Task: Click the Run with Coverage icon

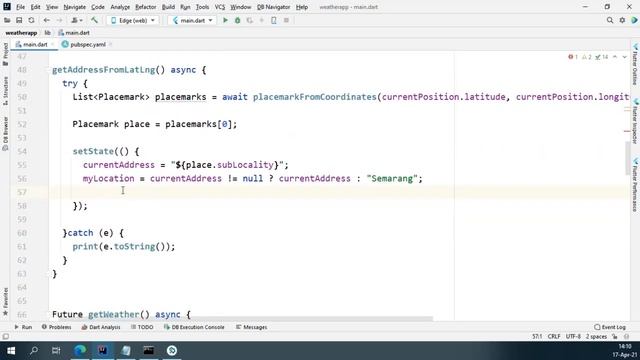Action: 249,20
